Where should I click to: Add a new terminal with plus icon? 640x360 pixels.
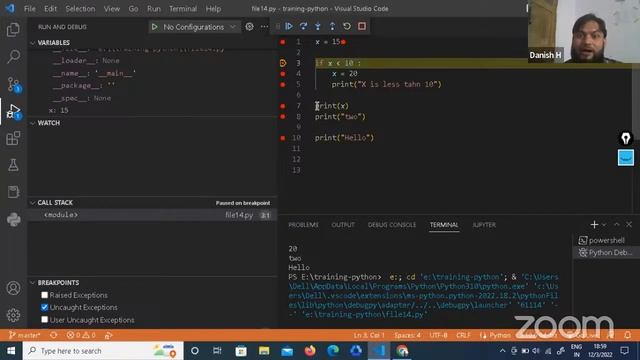pos(594,224)
